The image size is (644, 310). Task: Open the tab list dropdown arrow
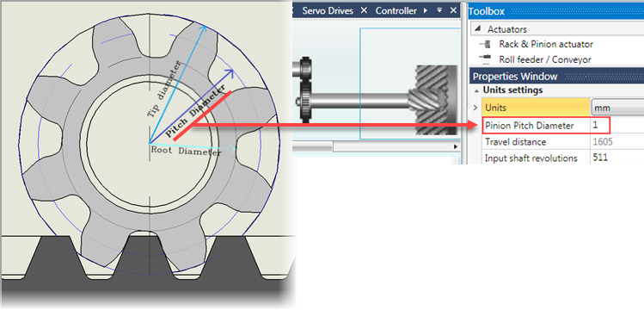[x=439, y=10]
